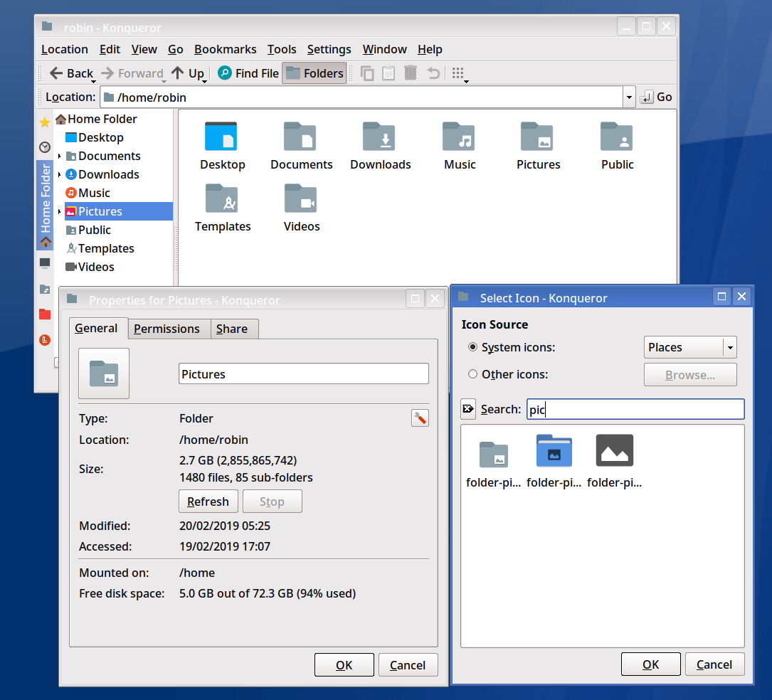Click the Up arrow toolbar icon
This screenshot has height=700, width=772.
178,73
